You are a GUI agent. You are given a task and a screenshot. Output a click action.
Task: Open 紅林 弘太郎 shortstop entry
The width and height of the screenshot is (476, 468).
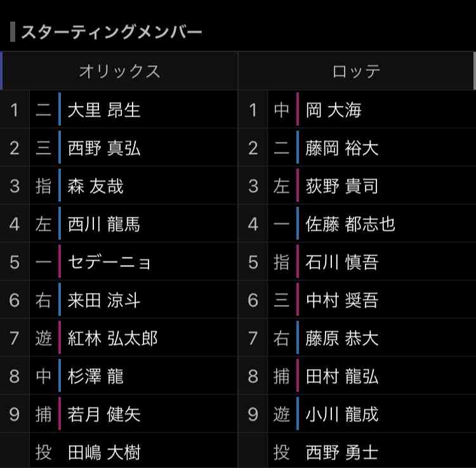tap(112, 338)
